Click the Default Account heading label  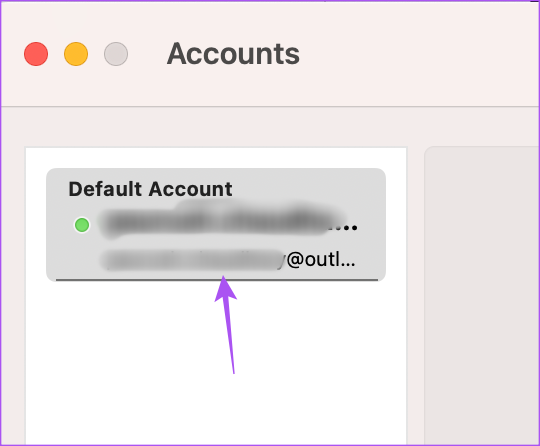[150, 189]
